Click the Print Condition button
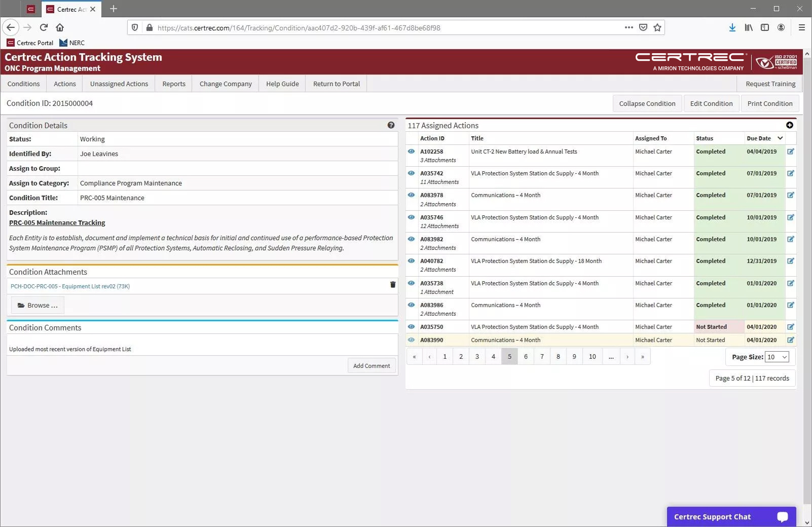This screenshot has height=527, width=812. coord(769,103)
